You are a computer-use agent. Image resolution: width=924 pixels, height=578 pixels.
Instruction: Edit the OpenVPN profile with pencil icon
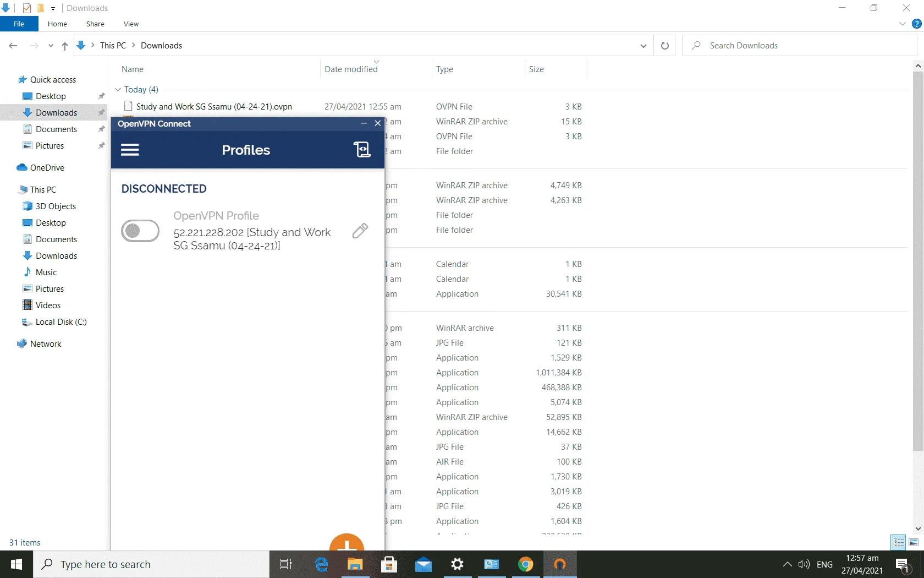point(360,231)
